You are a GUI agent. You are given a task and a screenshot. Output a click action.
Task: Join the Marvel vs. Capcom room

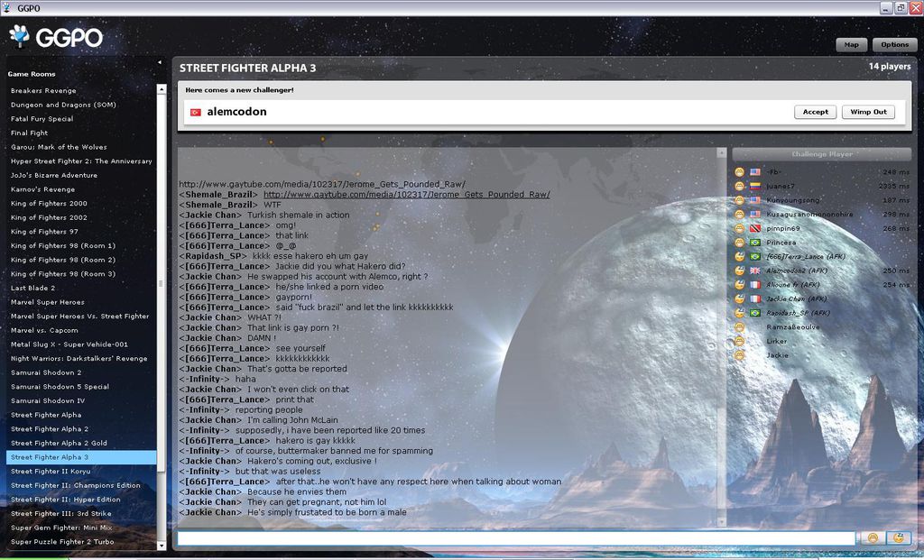81,330
